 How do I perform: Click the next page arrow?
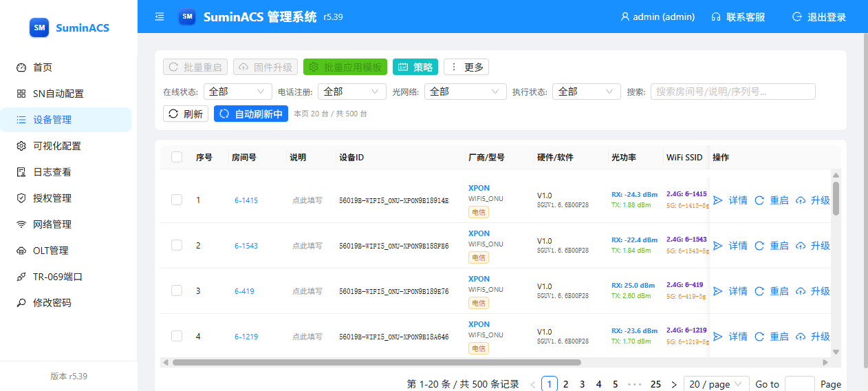click(674, 384)
